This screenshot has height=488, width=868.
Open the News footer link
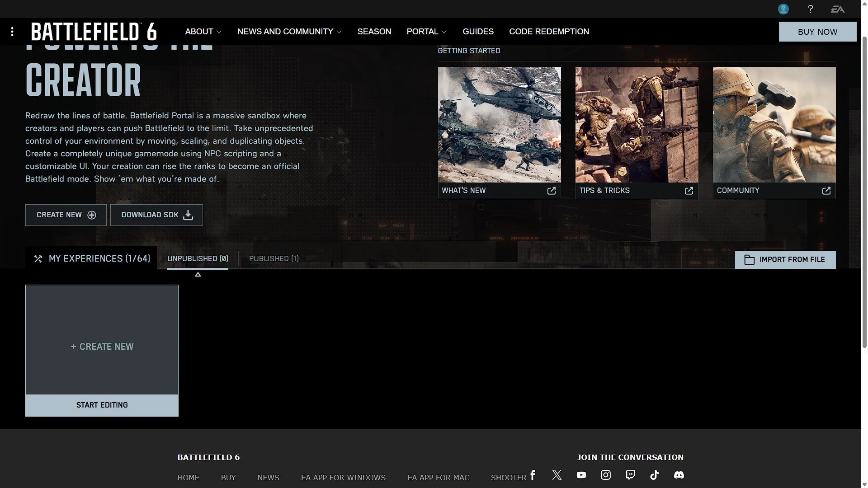pos(268,478)
